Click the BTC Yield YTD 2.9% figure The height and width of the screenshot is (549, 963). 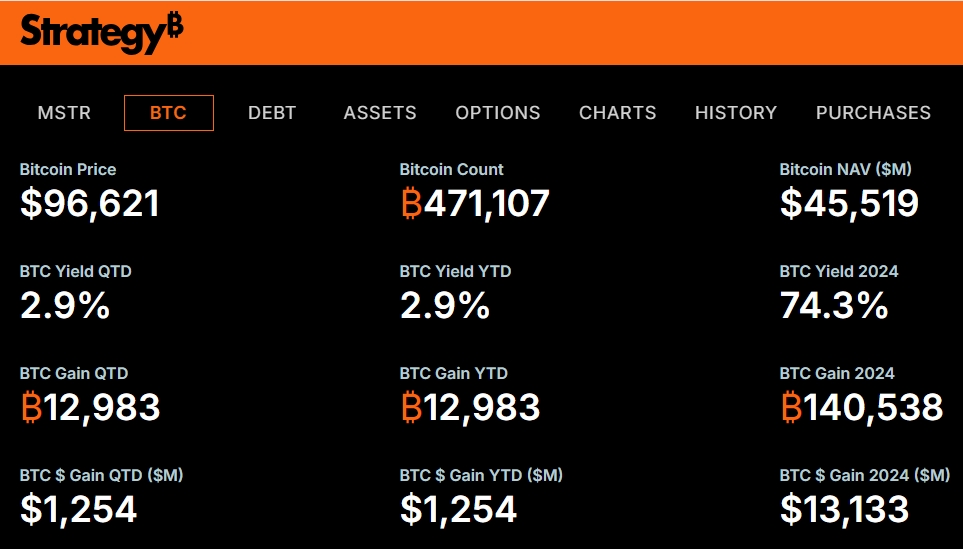click(x=445, y=306)
